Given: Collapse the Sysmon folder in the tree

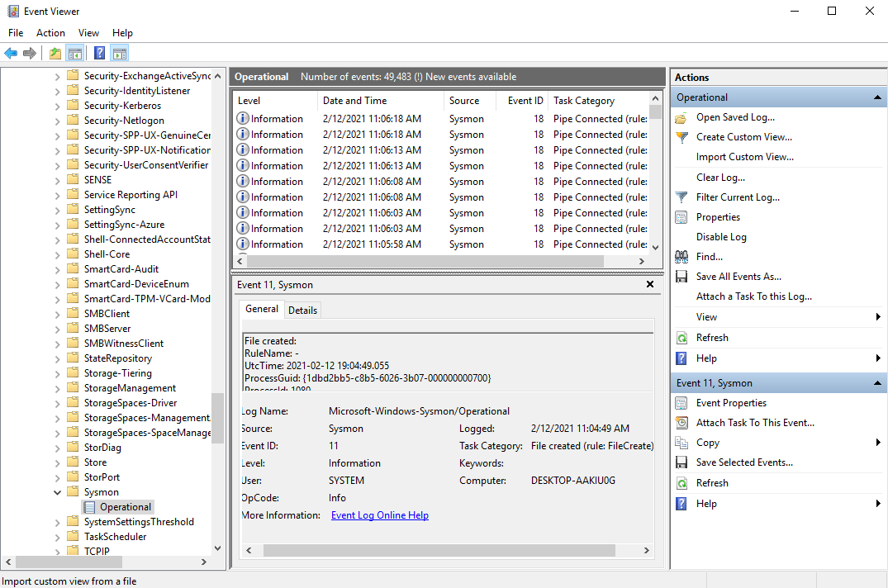Looking at the screenshot, I should tap(58, 492).
